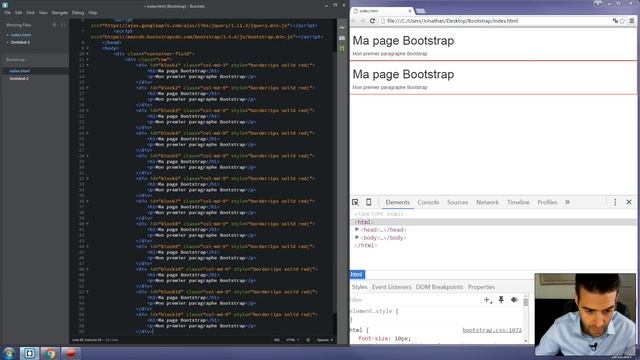
Task: Toggle DevTools device mode icon
Action: 369,202
